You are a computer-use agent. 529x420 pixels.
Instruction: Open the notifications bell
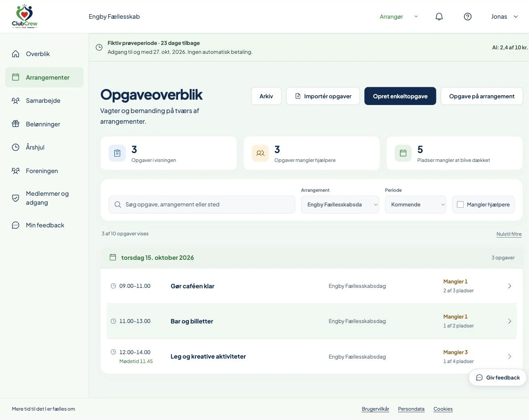point(439,16)
